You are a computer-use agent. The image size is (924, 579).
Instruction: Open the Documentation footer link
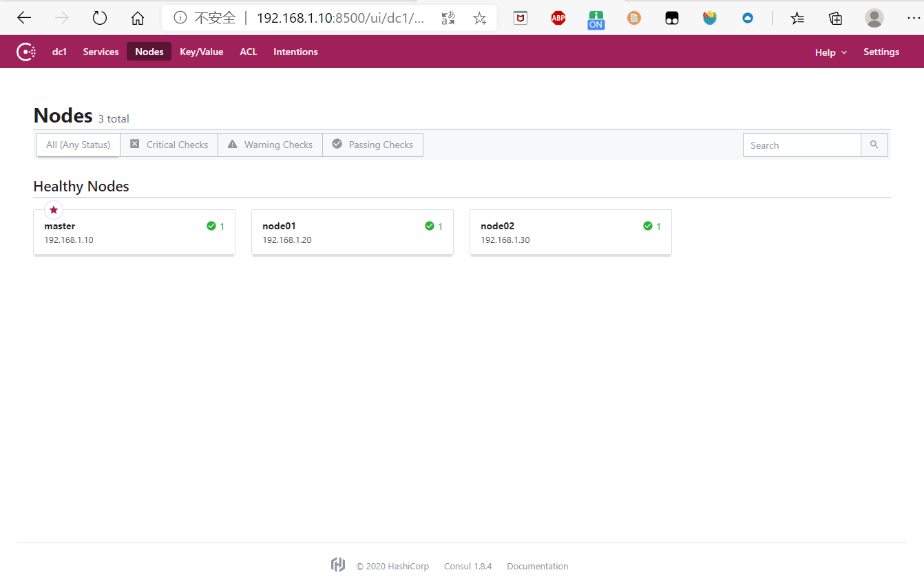pyautogui.click(x=538, y=566)
